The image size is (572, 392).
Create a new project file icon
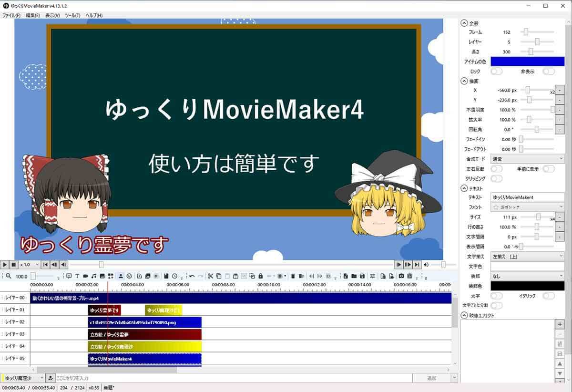[x=345, y=276]
